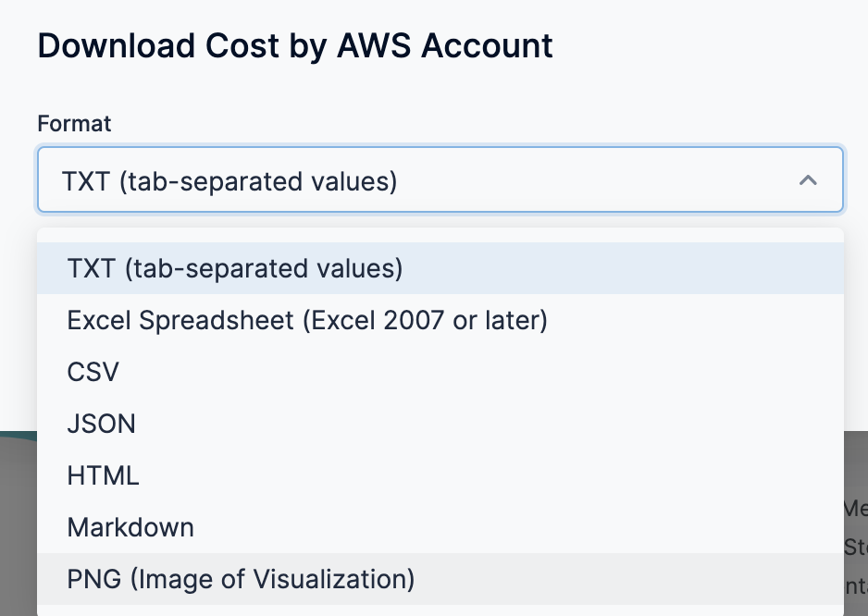Set the download format to HTML
868x616 pixels.
pyautogui.click(x=104, y=475)
